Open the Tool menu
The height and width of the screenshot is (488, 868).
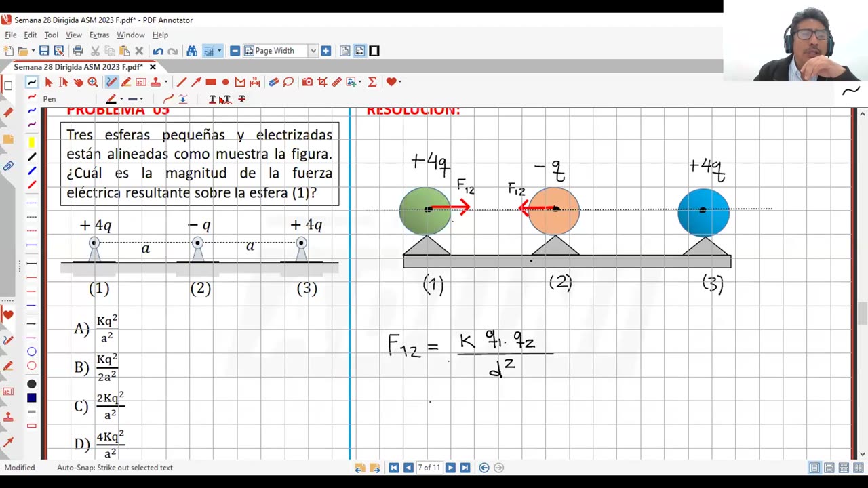click(52, 35)
